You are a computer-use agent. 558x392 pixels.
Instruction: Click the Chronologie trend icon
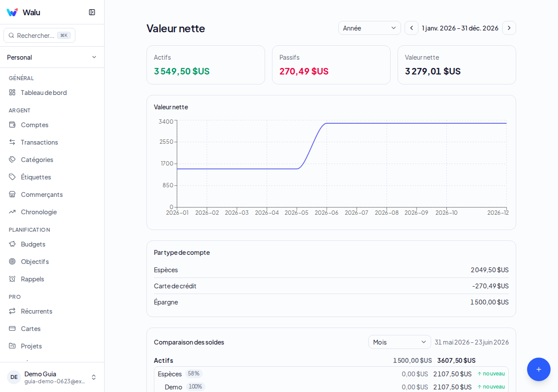click(12, 212)
